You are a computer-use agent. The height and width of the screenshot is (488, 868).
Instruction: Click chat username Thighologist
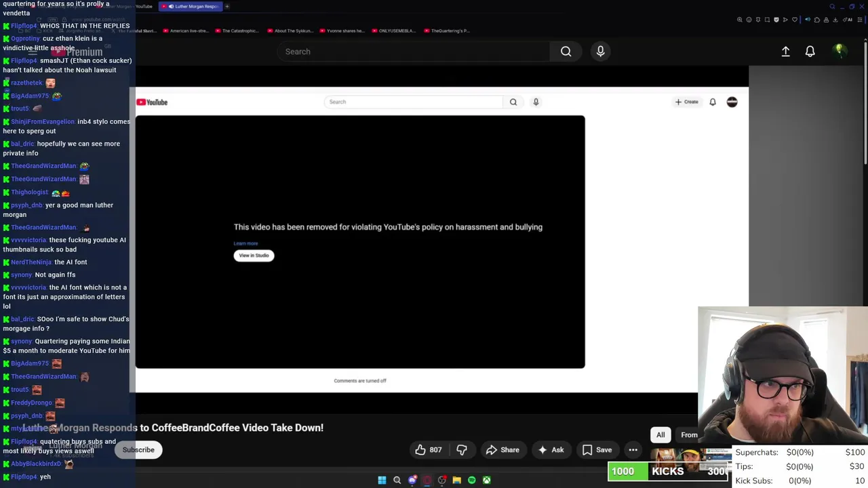(29, 192)
